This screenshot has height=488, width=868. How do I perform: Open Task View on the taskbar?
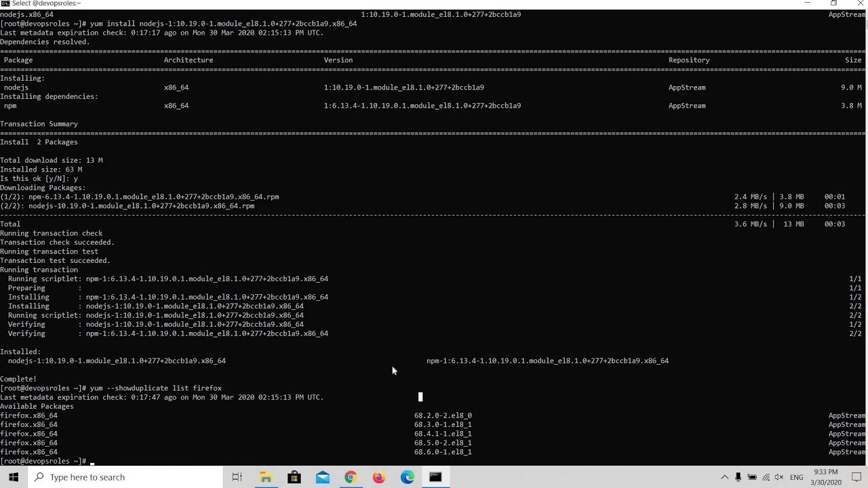point(237,477)
